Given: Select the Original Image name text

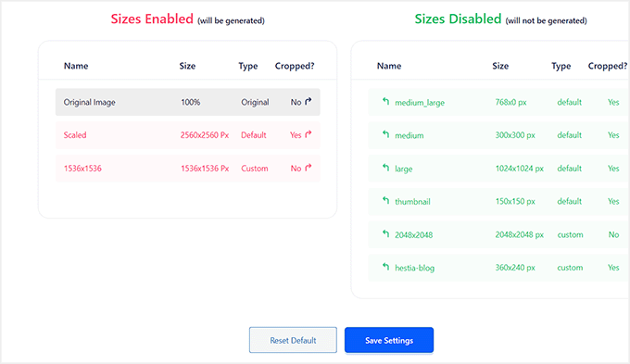Looking at the screenshot, I should (89, 102).
